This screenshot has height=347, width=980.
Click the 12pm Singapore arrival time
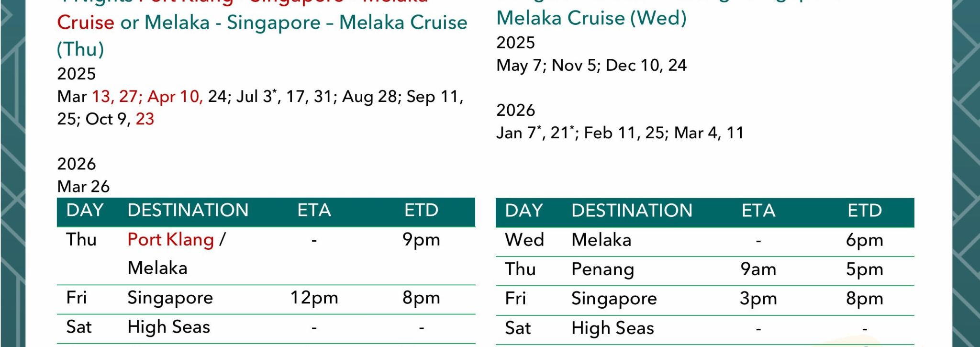tap(314, 298)
